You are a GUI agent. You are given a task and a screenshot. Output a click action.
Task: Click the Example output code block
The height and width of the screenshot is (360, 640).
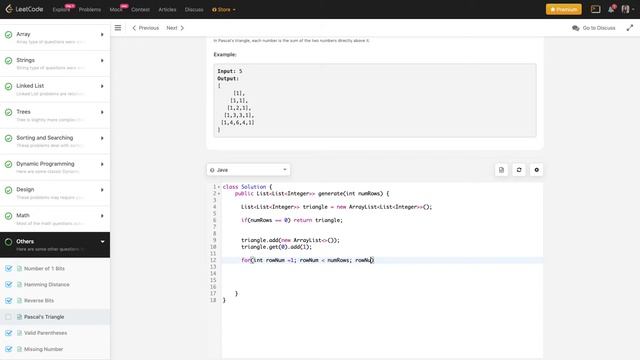[375, 100]
